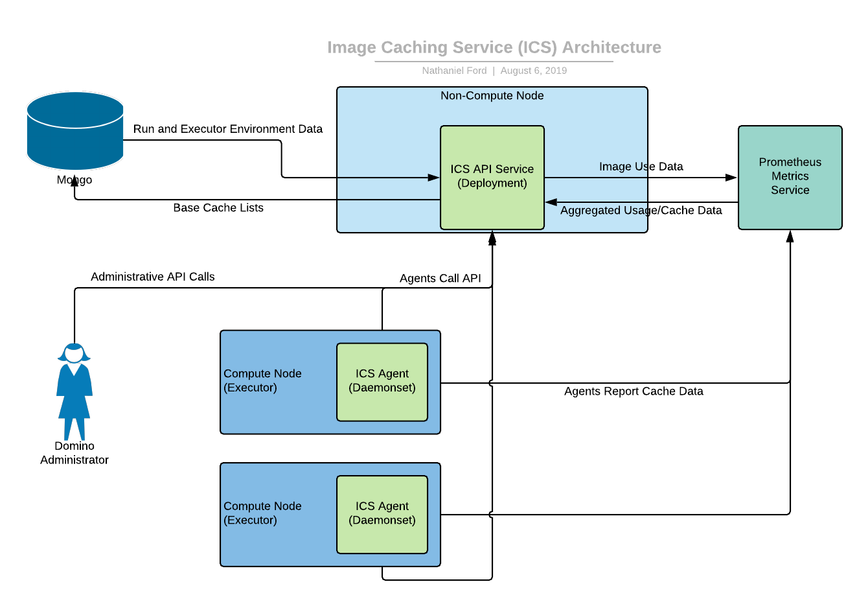Click the 'Mongo' caption under the database
The height and width of the screenshot is (606, 868).
[74, 180]
